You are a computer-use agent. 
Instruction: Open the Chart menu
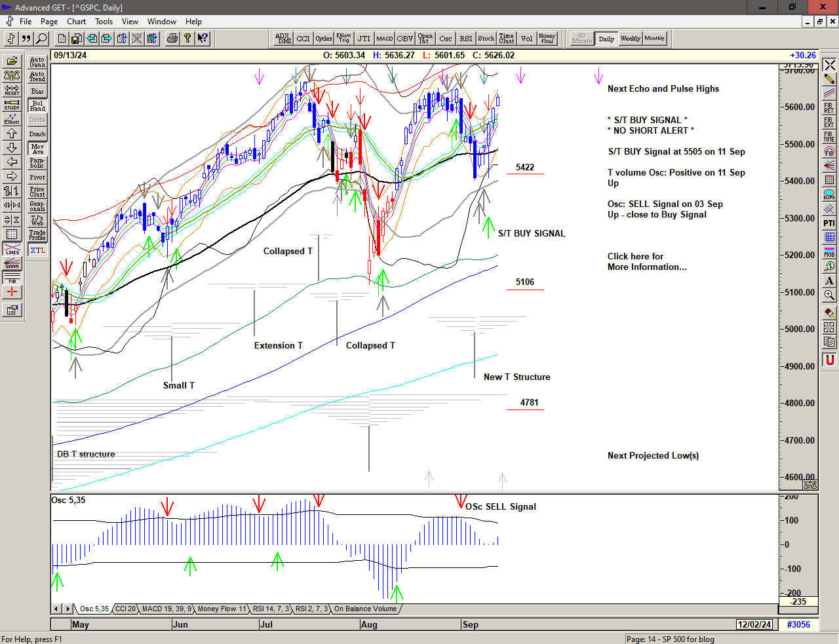(76, 22)
